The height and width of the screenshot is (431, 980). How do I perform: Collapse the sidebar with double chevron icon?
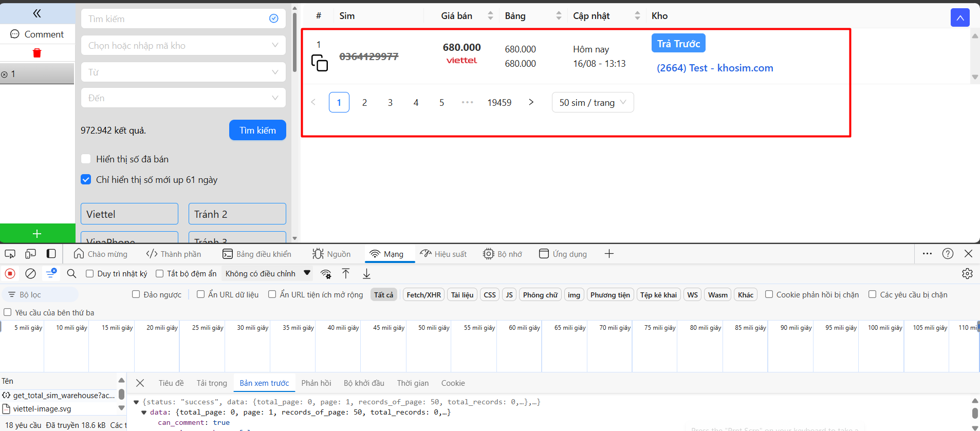(x=37, y=13)
